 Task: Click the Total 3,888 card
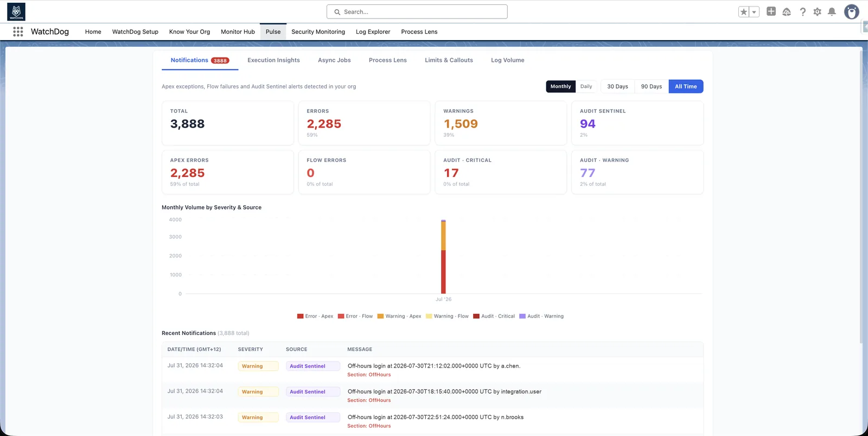(x=228, y=123)
